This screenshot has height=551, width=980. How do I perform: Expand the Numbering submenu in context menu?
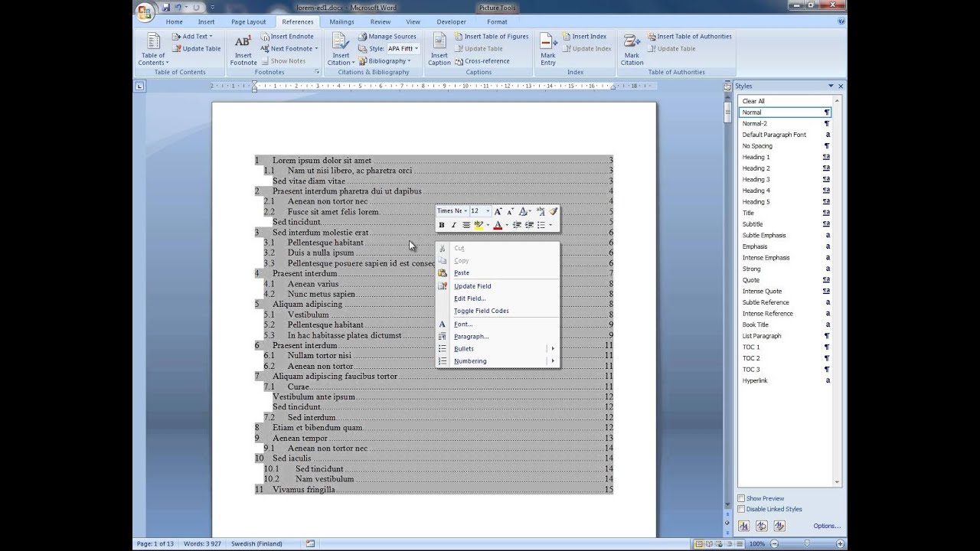click(498, 361)
